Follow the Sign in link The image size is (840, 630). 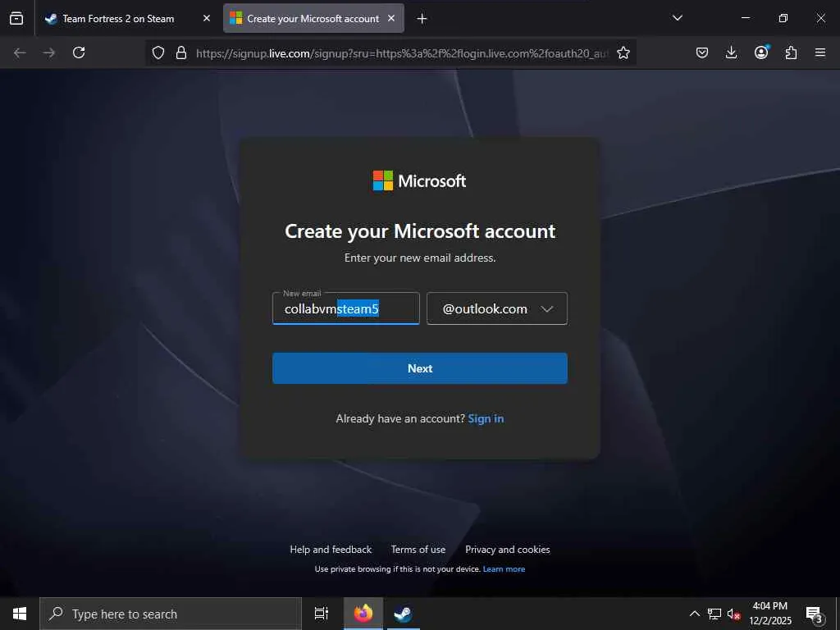click(486, 418)
